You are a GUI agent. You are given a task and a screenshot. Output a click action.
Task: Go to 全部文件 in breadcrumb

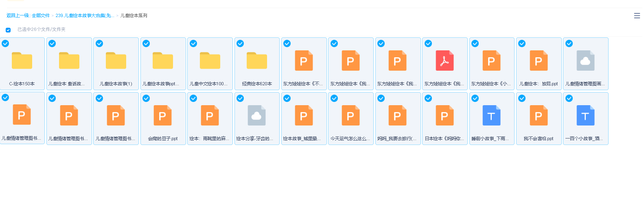tap(41, 15)
